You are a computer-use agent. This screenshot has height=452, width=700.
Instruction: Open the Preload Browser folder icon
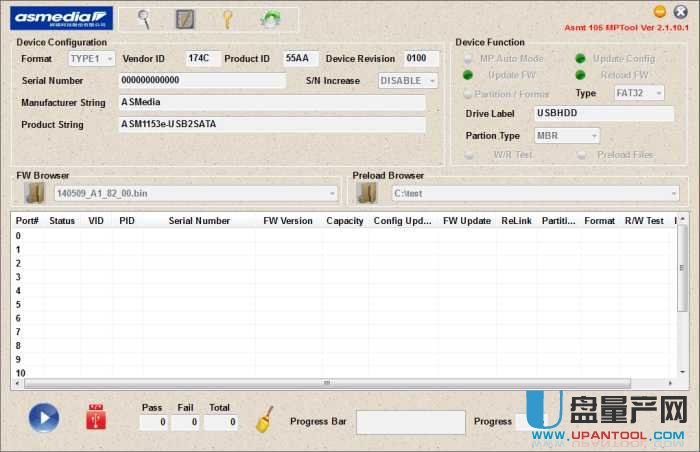point(368,193)
